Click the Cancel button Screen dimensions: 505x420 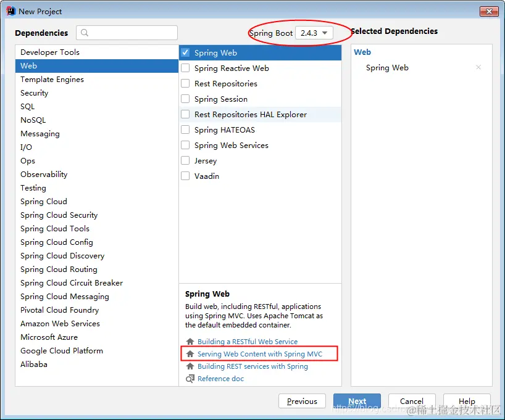412,401
